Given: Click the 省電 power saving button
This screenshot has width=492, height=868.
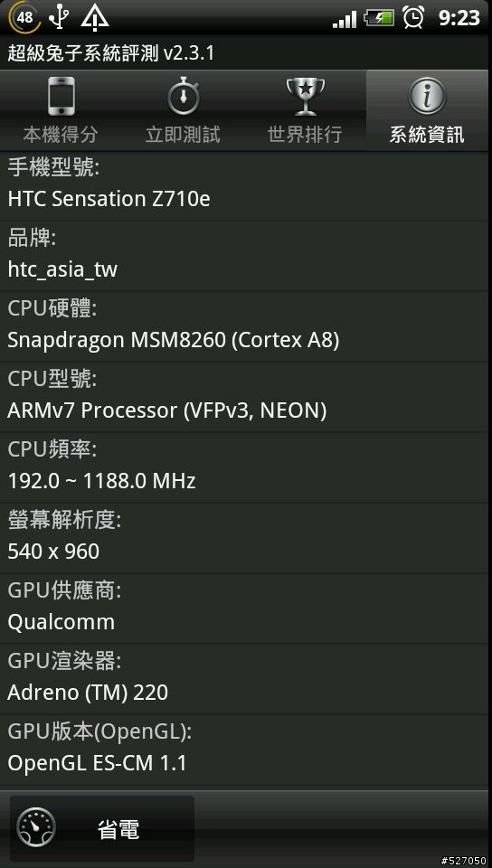Looking at the screenshot, I should (x=102, y=829).
